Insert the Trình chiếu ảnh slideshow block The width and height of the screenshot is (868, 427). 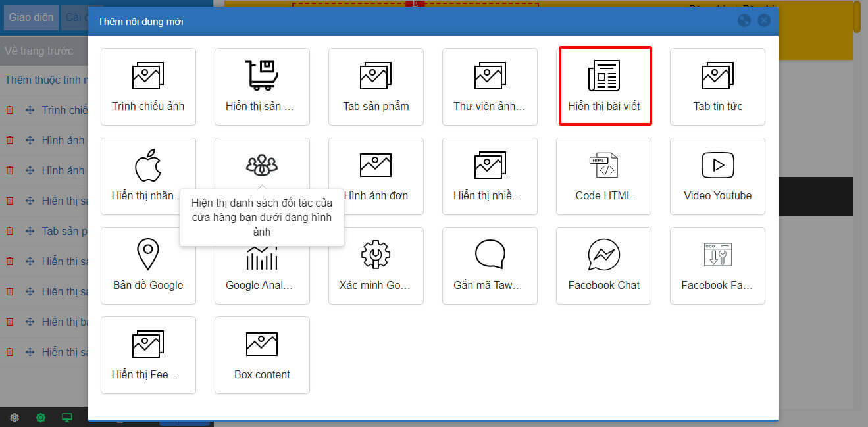(148, 86)
